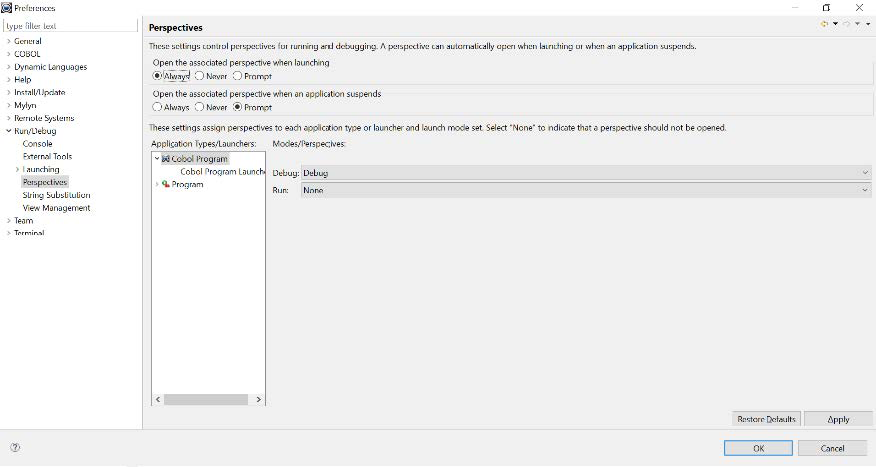Select Prompt when application suspends

(x=237, y=107)
